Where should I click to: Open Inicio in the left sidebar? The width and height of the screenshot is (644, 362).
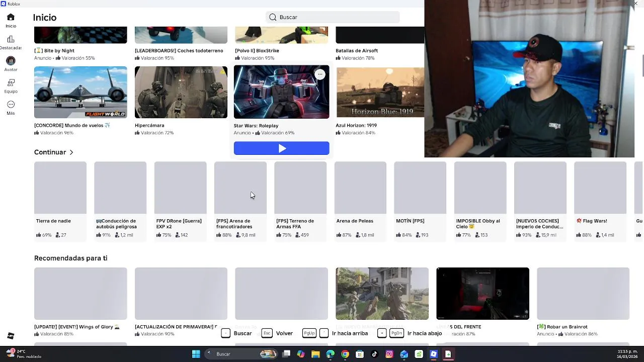11,21
